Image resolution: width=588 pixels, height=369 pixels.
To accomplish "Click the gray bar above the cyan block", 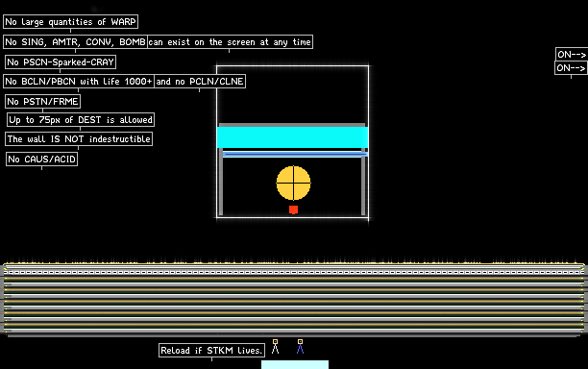I will (292, 125).
